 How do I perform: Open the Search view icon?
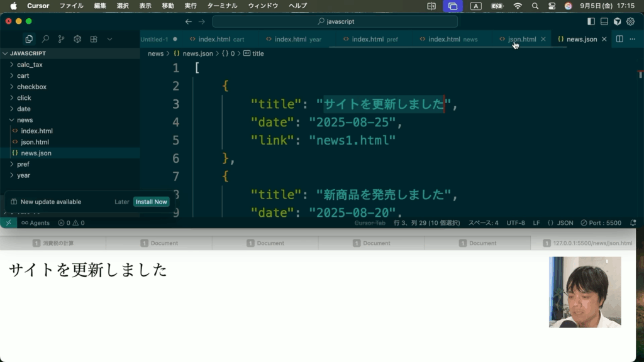pyautogui.click(x=45, y=39)
